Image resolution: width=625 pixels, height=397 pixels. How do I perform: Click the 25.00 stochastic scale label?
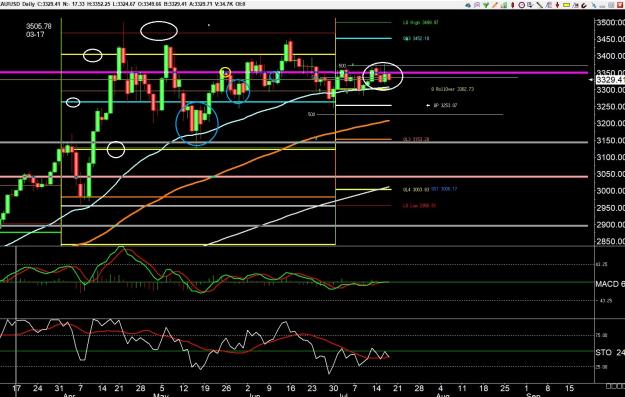(601, 367)
